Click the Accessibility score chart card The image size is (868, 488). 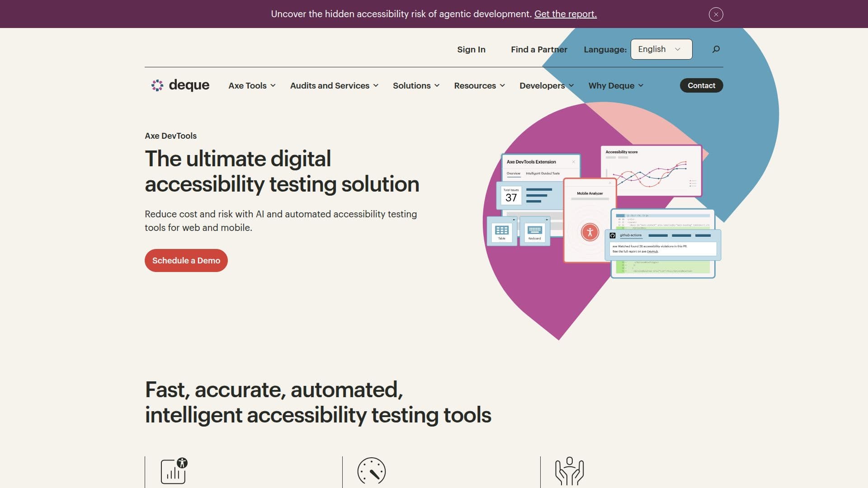coord(651,170)
